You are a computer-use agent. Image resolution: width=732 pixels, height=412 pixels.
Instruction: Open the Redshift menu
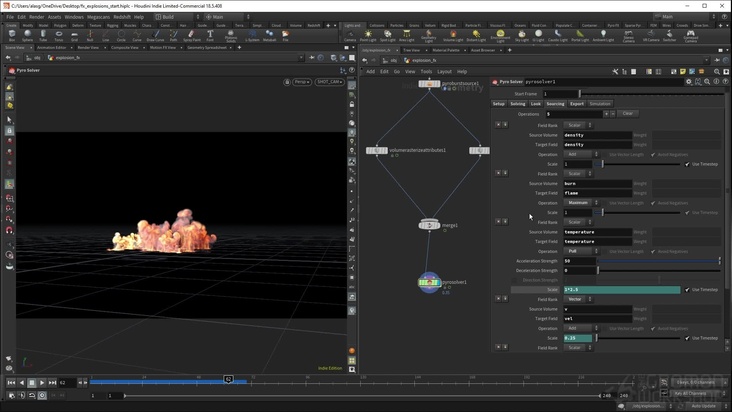click(122, 17)
